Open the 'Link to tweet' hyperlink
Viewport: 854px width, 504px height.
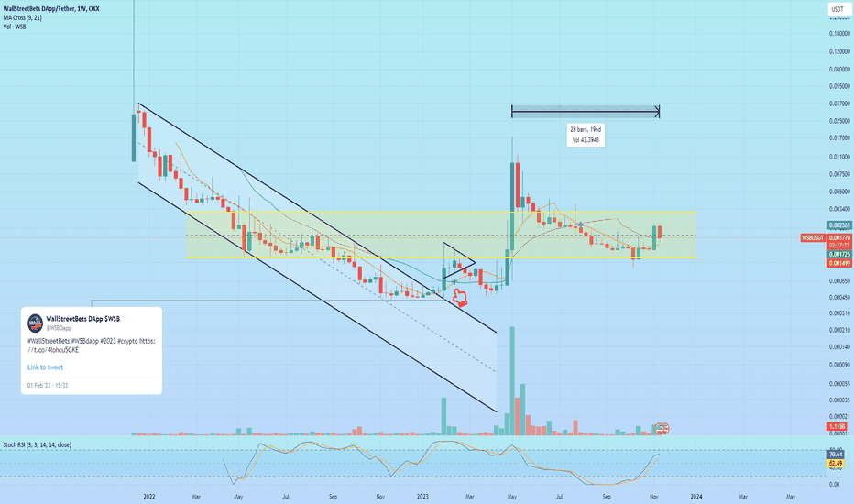pos(45,367)
